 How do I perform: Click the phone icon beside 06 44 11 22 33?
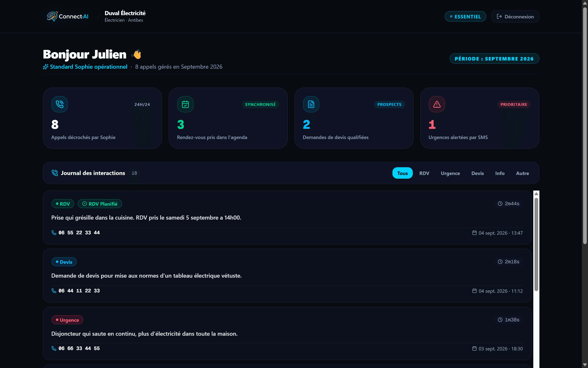54,291
